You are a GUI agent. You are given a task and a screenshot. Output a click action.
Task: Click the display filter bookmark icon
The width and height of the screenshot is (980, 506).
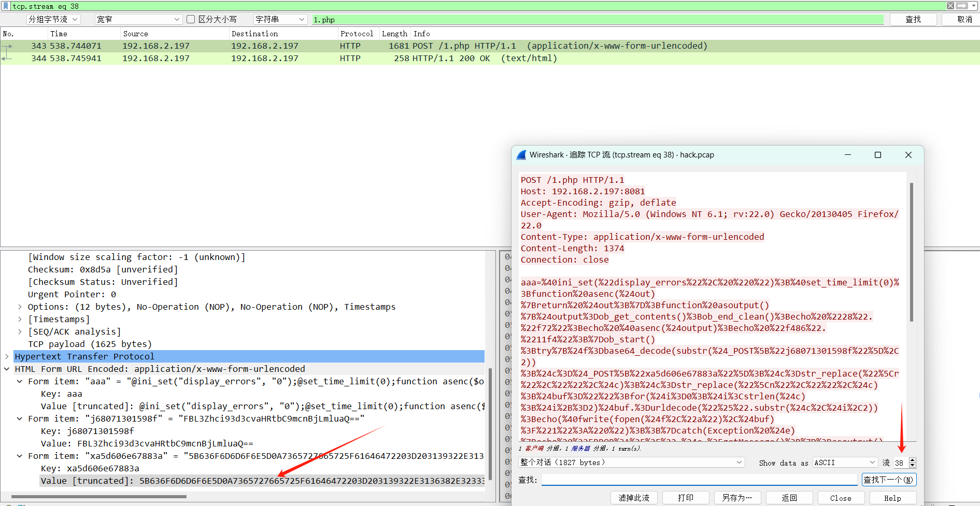click(x=6, y=6)
